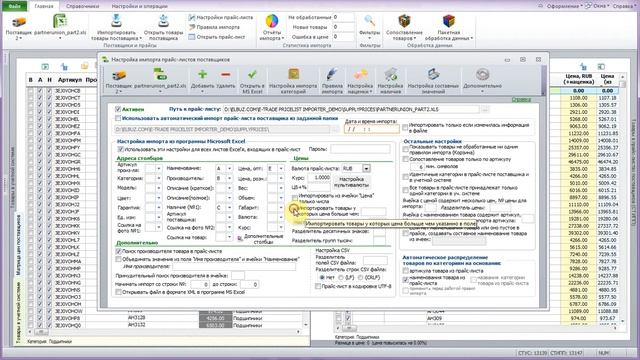Select the (CRLF) row separator radio button

(x=360, y=278)
